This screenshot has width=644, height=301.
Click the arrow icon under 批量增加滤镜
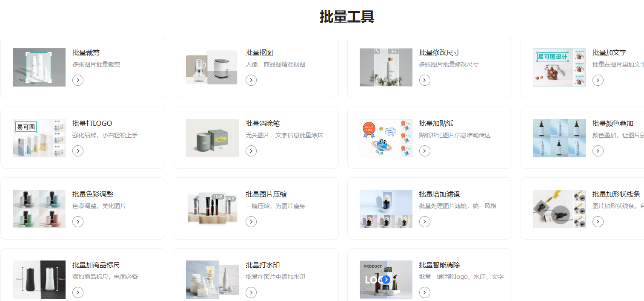pos(425,222)
